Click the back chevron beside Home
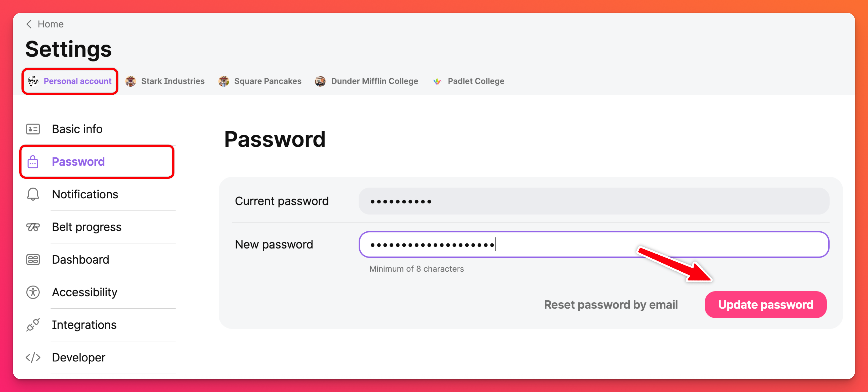868x392 pixels. pyautogui.click(x=29, y=24)
